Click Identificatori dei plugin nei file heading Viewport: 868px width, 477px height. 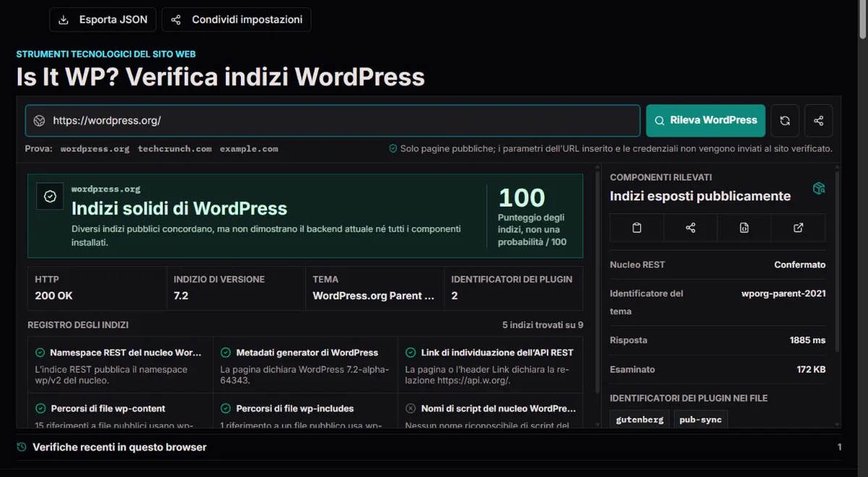(x=689, y=398)
